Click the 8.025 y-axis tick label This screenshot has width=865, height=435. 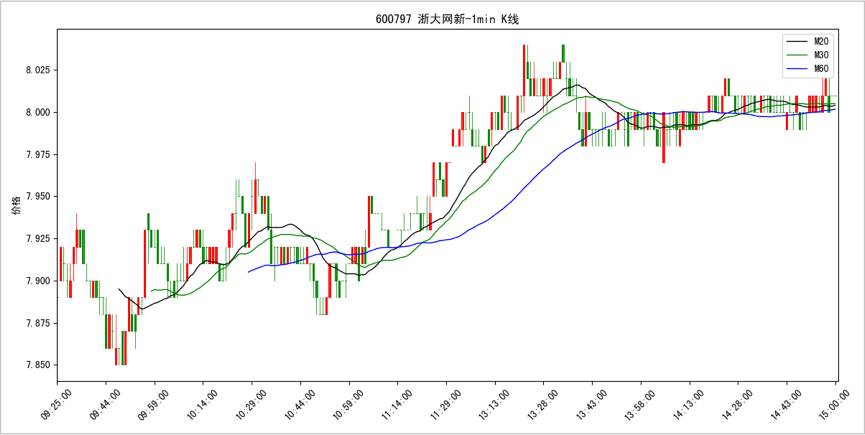[x=39, y=70]
